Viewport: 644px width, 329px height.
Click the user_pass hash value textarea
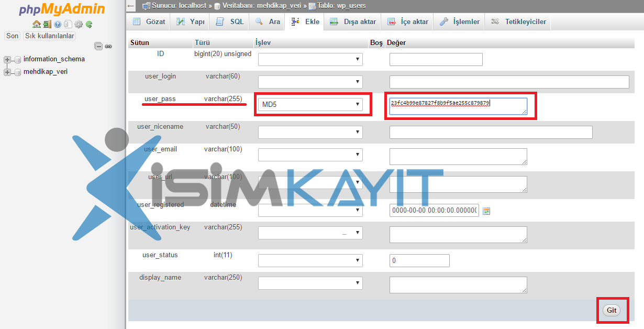point(458,106)
